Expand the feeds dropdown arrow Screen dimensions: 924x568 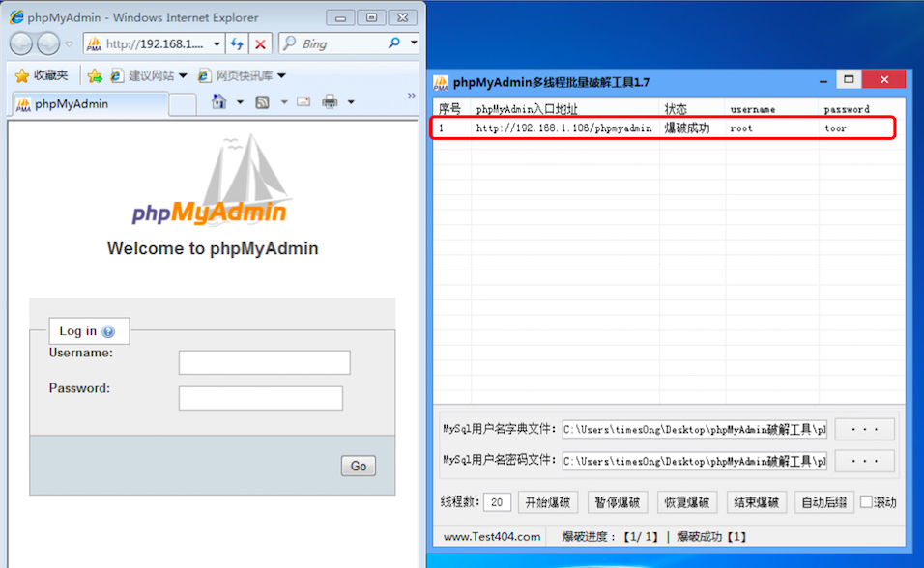pyautogui.click(x=284, y=102)
